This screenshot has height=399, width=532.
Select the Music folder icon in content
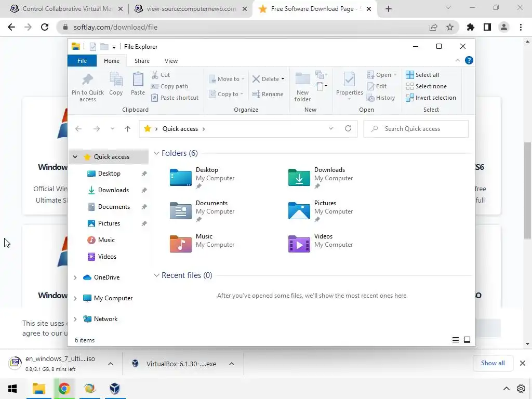(180, 244)
